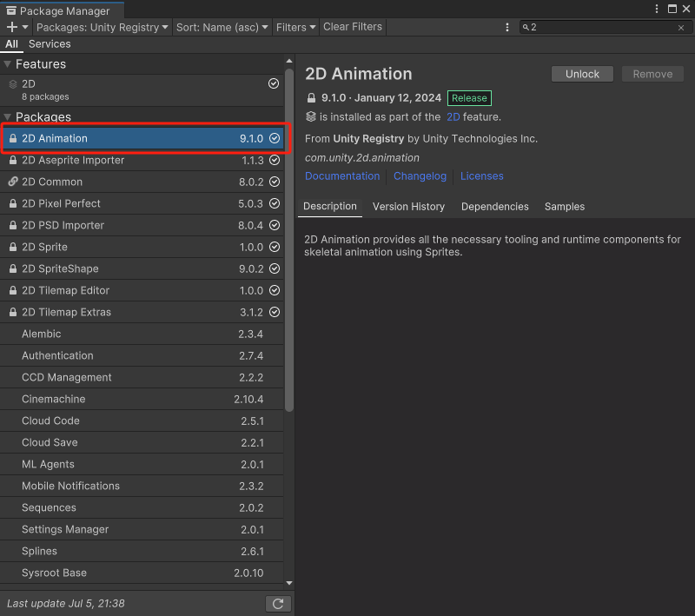Image resolution: width=695 pixels, height=616 pixels.
Task: Open the Dependencies tab
Action: tap(494, 207)
